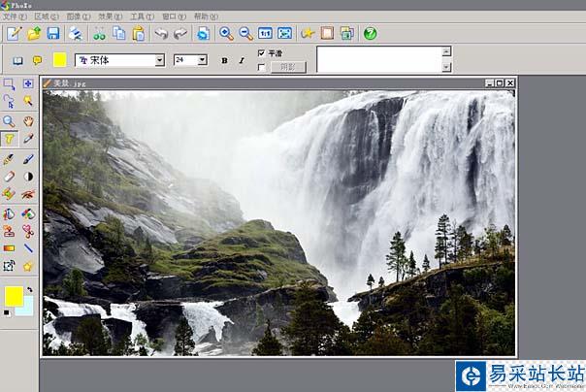The width and height of the screenshot is (586, 392).
Task: Click the 阴影 shadow button
Action: point(288,67)
